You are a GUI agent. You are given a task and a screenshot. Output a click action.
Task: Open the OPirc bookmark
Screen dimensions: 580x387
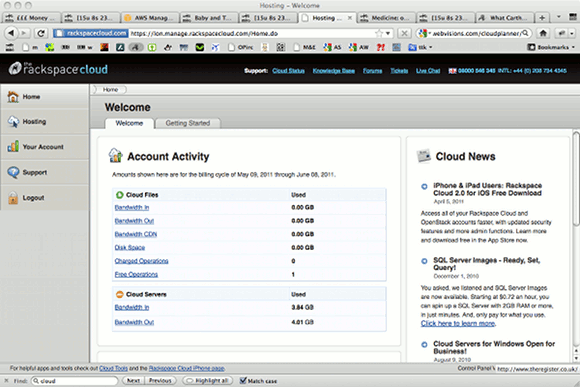click(x=240, y=47)
